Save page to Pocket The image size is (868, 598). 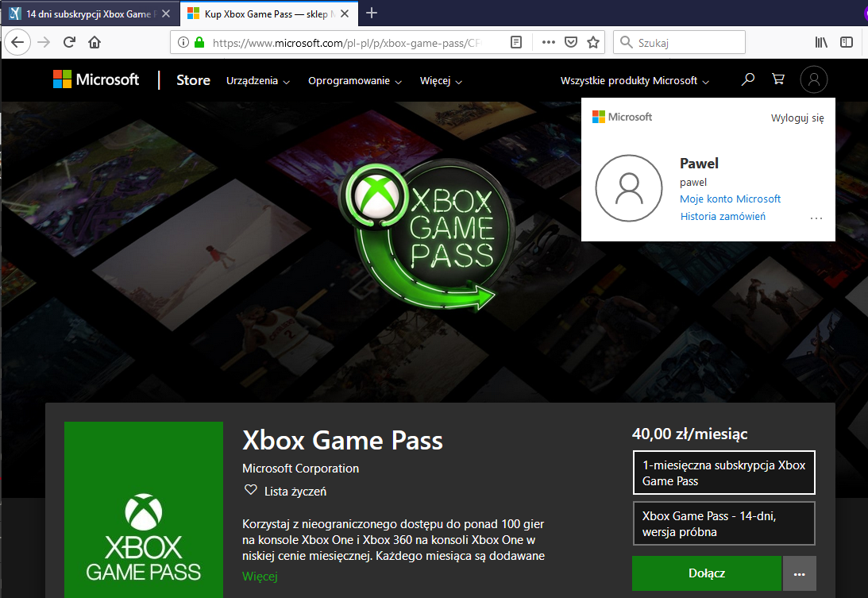(571, 42)
